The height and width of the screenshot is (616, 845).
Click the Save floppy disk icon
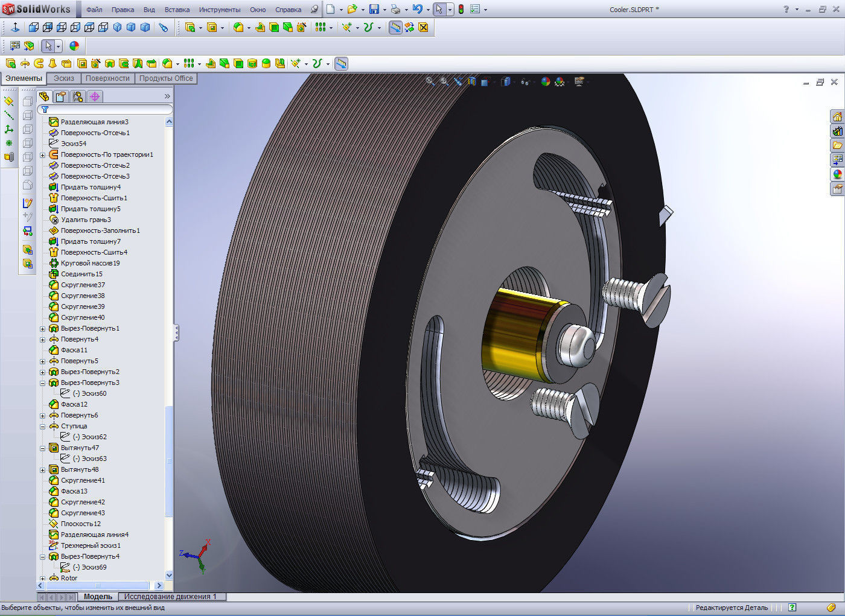click(x=374, y=9)
